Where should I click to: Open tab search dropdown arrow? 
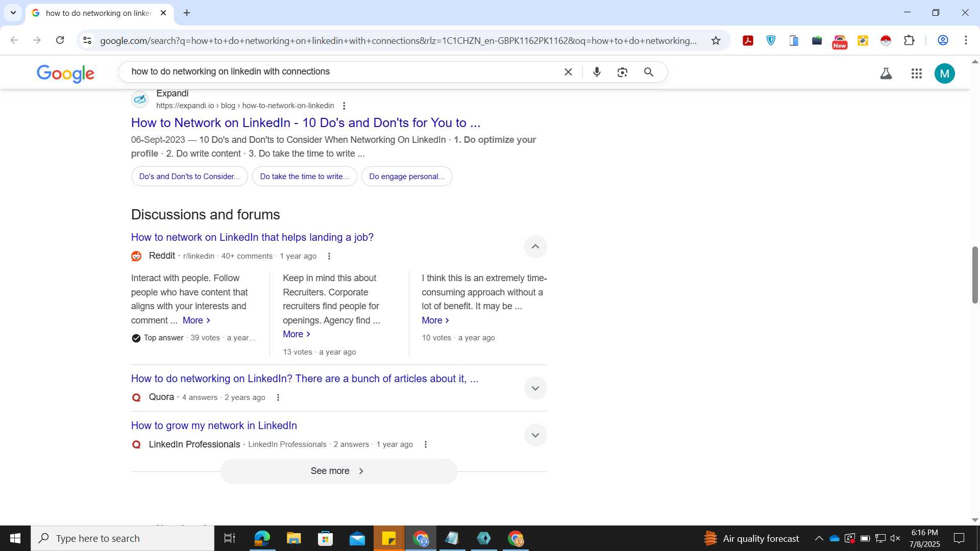[x=13, y=13]
